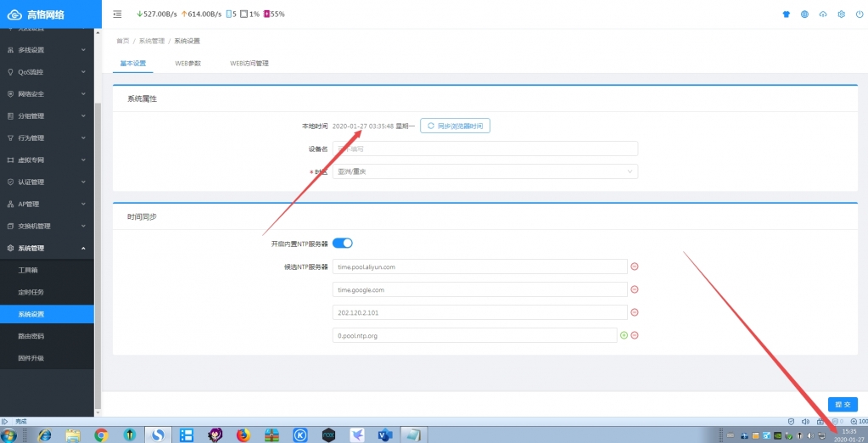Click the upload speed indicator 614.00B/s
The width and height of the screenshot is (868, 443).
[x=201, y=14]
